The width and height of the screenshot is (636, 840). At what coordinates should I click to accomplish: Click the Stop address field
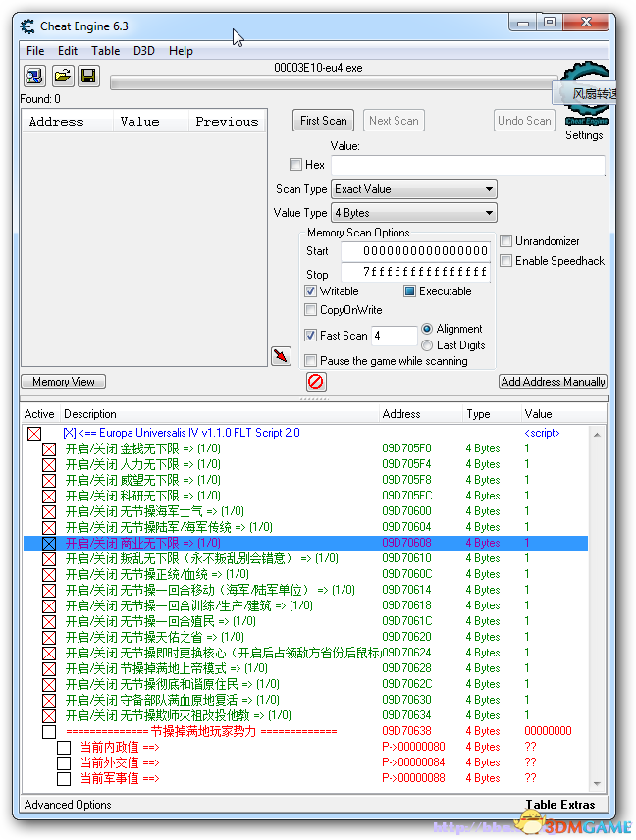(416, 272)
